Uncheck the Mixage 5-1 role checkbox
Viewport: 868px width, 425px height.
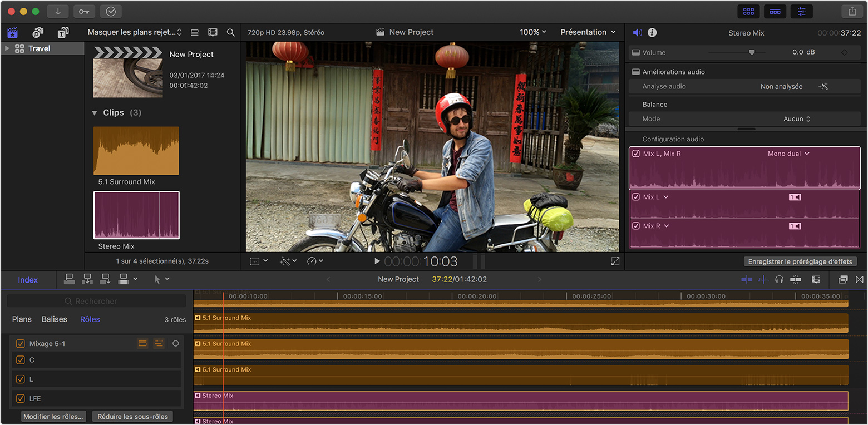tap(21, 344)
